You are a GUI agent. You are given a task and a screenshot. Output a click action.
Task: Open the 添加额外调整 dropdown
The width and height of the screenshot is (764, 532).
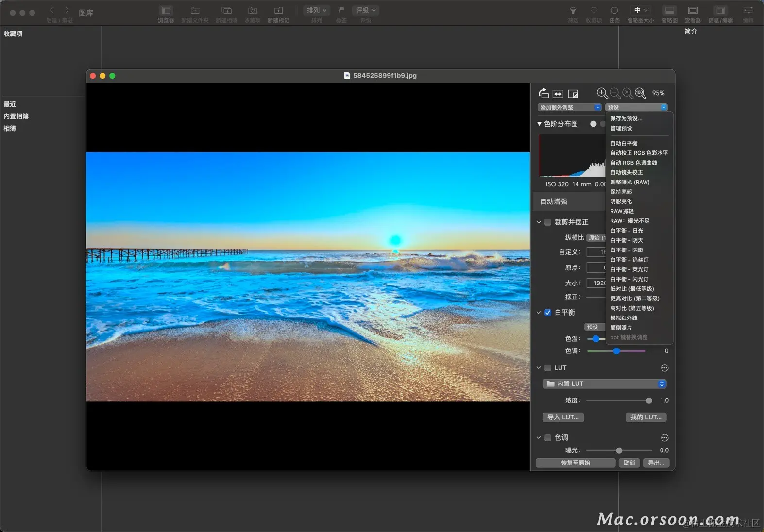(x=569, y=107)
